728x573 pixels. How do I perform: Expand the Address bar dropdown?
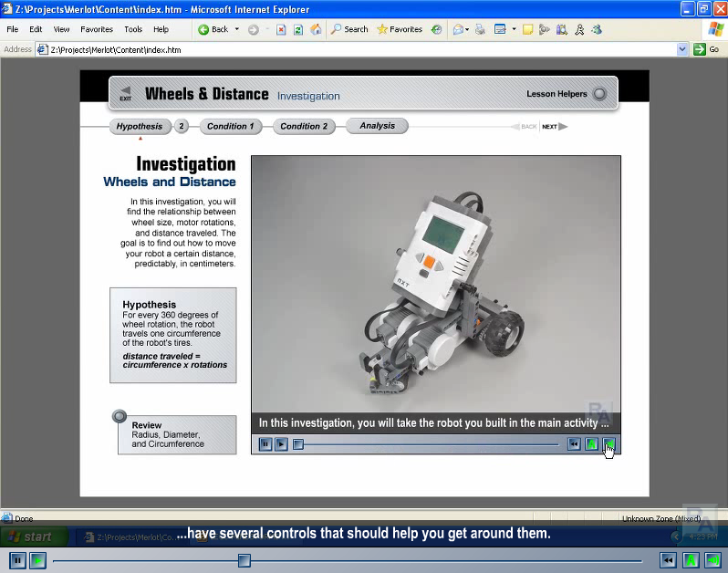(x=682, y=49)
